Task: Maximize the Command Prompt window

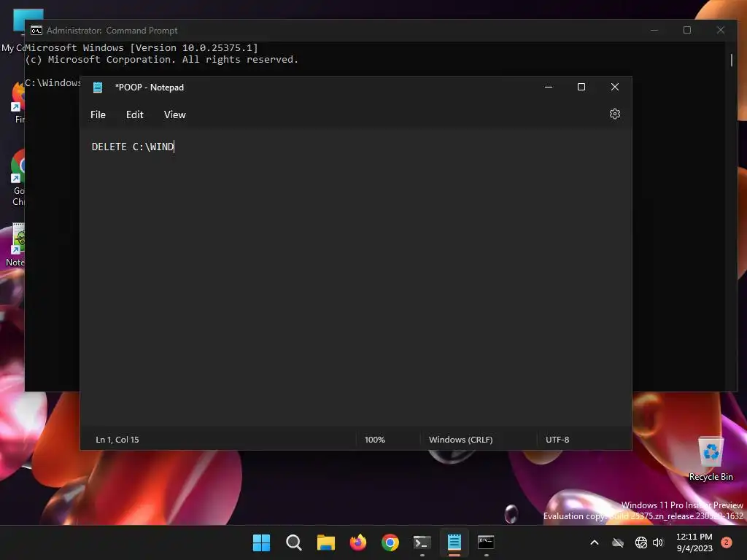Action: 687,30
